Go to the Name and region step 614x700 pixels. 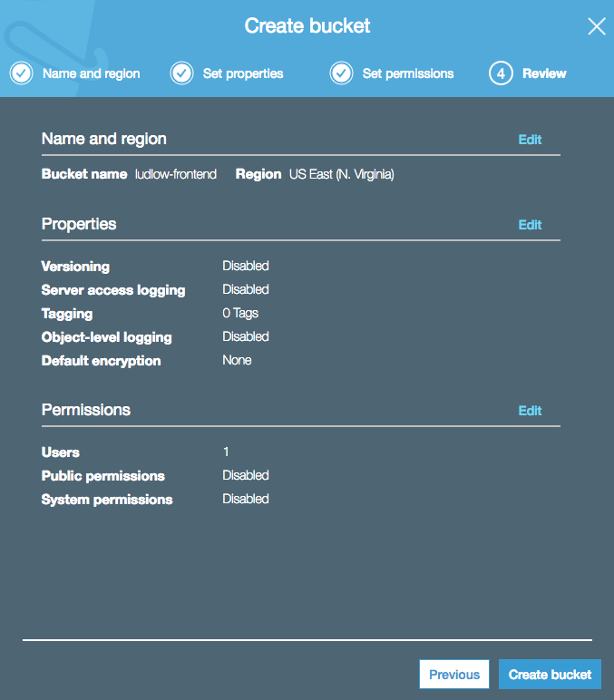click(91, 73)
